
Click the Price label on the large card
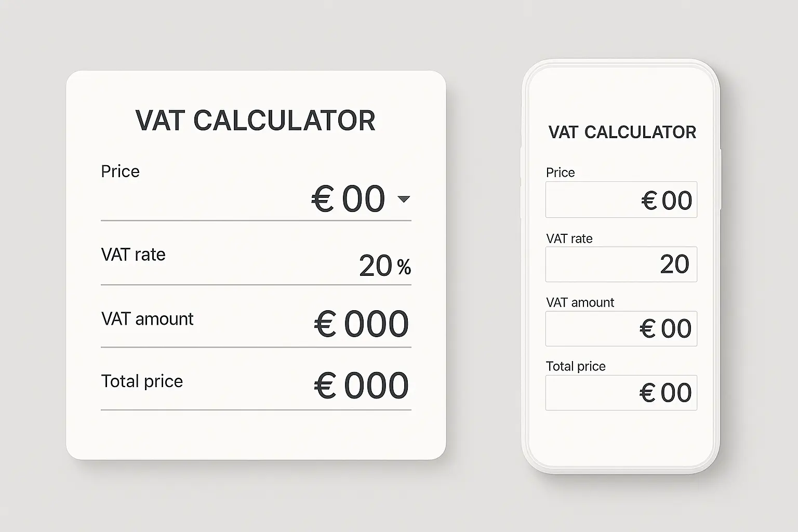(120, 171)
